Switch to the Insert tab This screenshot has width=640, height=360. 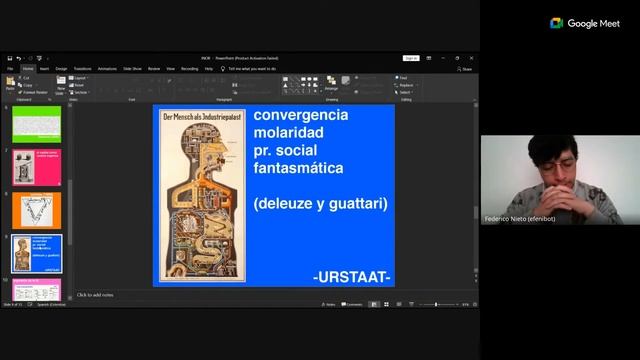pyautogui.click(x=44, y=69)
